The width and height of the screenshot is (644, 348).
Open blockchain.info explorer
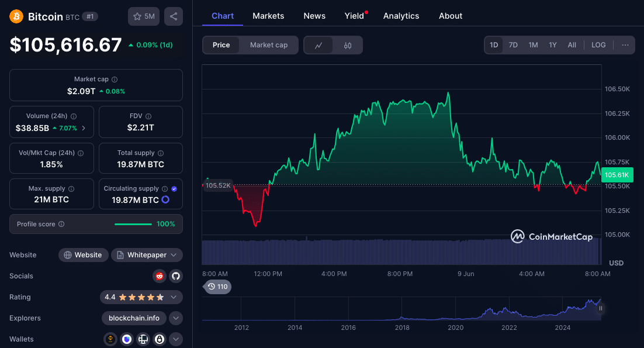(134, 318)
